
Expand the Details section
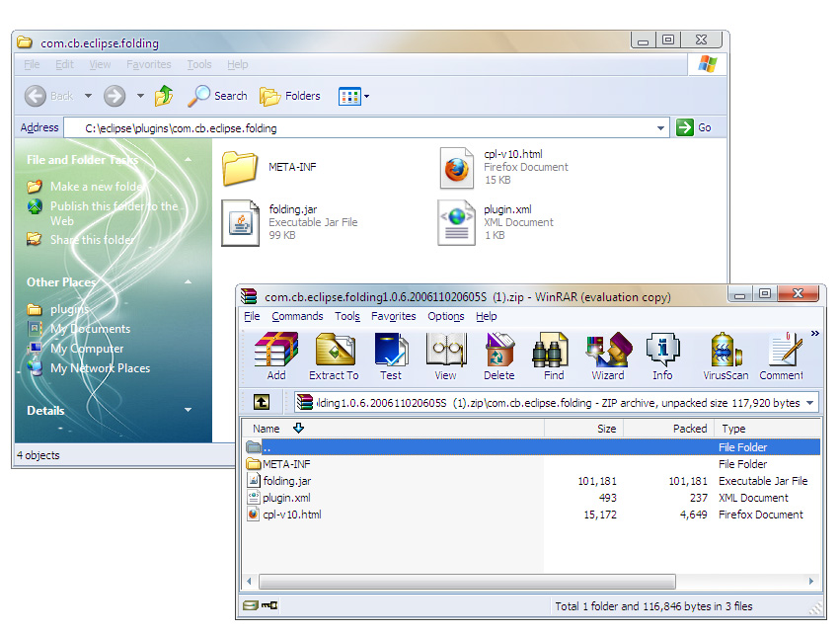pos(188,410)
